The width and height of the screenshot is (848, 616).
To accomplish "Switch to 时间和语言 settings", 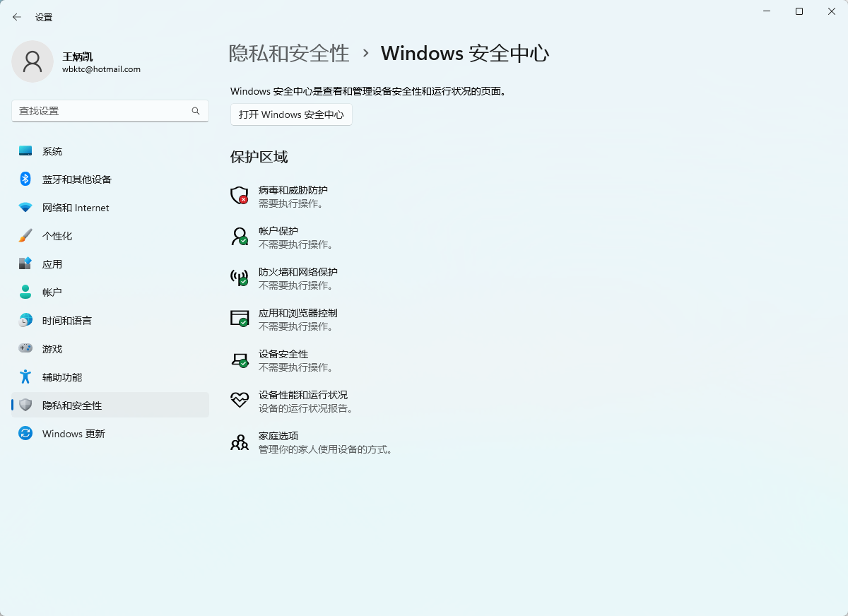I will [110, 321].
